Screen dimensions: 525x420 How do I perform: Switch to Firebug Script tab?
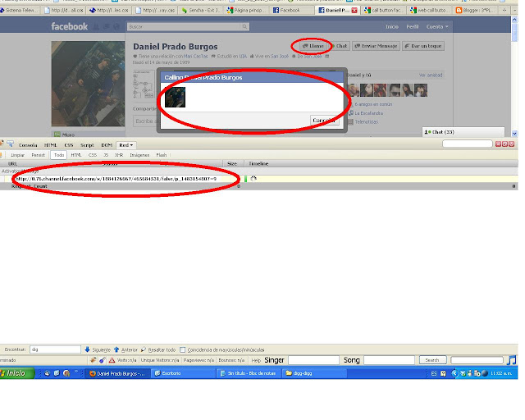coord(87,145)
